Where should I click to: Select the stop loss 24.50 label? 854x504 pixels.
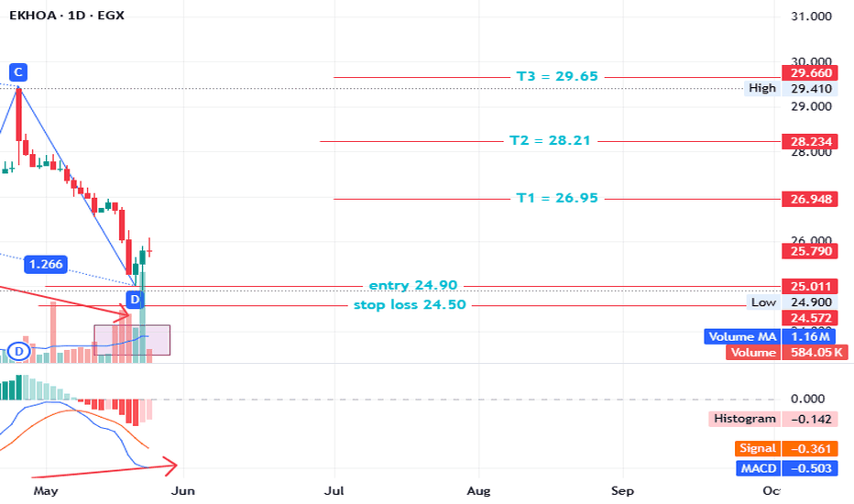410,304
